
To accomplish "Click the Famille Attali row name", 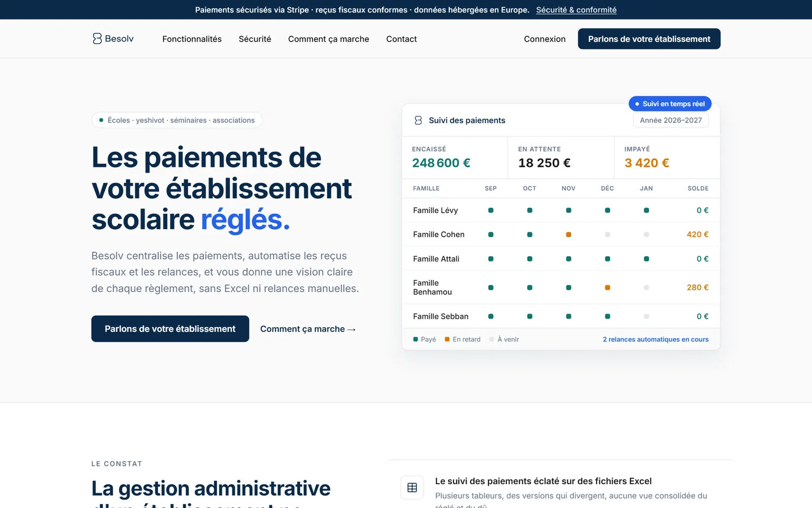I will coord(436,259).
